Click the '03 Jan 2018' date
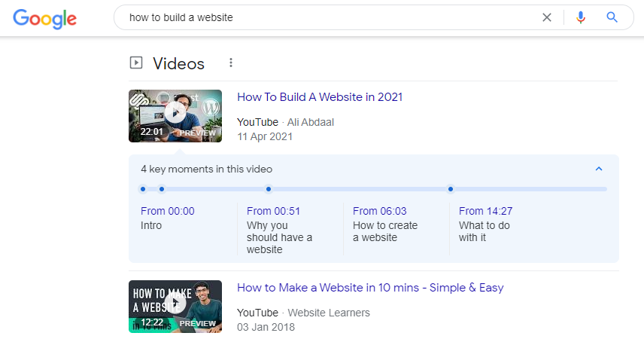 point(266,327)
